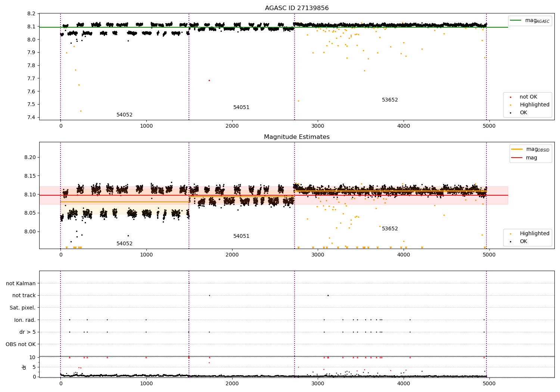Click obsid label 54052 in AGASC ID plot

(x=124, y=115)
